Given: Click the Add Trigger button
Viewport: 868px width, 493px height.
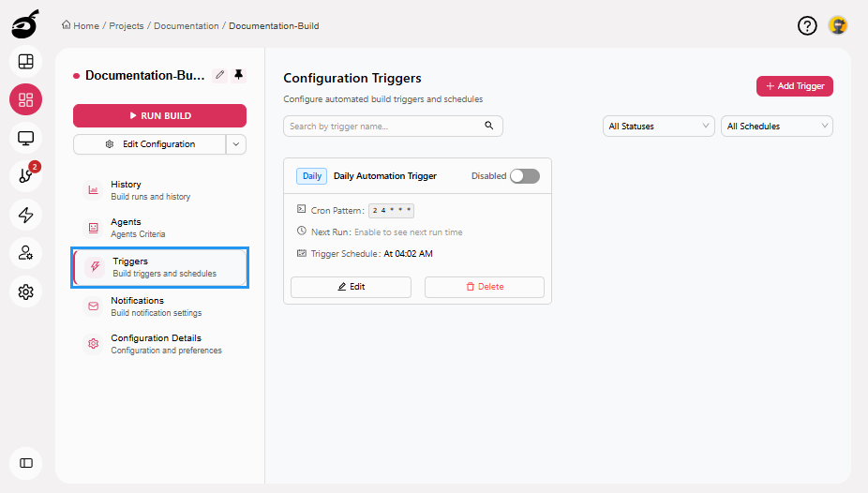Looking at the screenshot, I should click(x=794, y=86).
